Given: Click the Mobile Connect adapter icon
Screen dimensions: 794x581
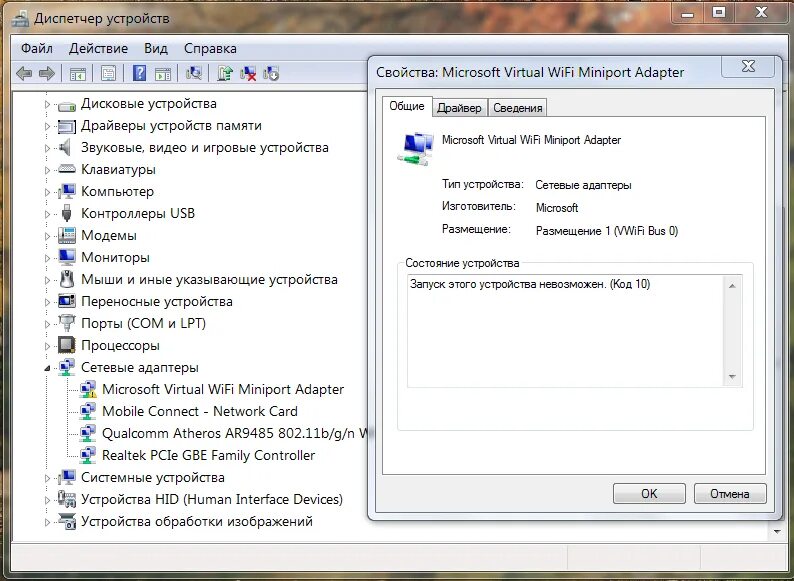Looking at the screenshot, I should tap(88, 411).
